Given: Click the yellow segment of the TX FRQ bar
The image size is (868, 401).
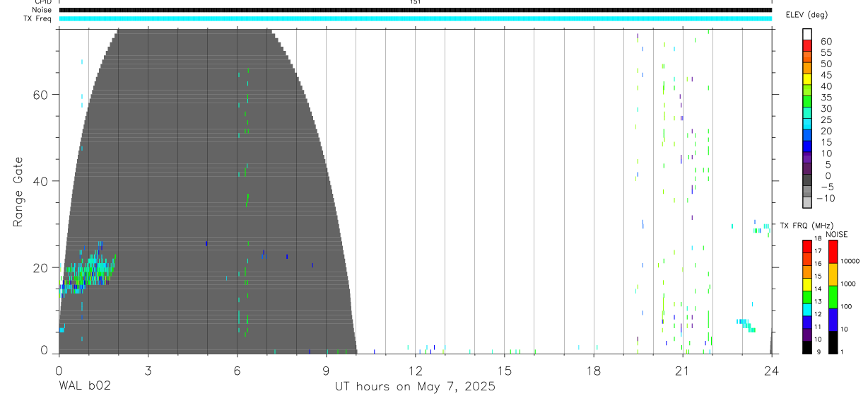Looking at the screenshot, I should click(807, 284).
